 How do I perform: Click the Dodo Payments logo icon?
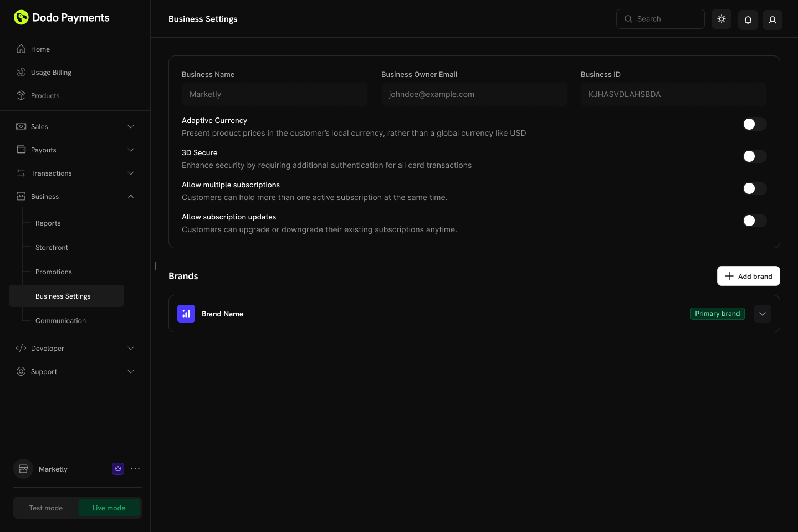(x=21, y=17)
